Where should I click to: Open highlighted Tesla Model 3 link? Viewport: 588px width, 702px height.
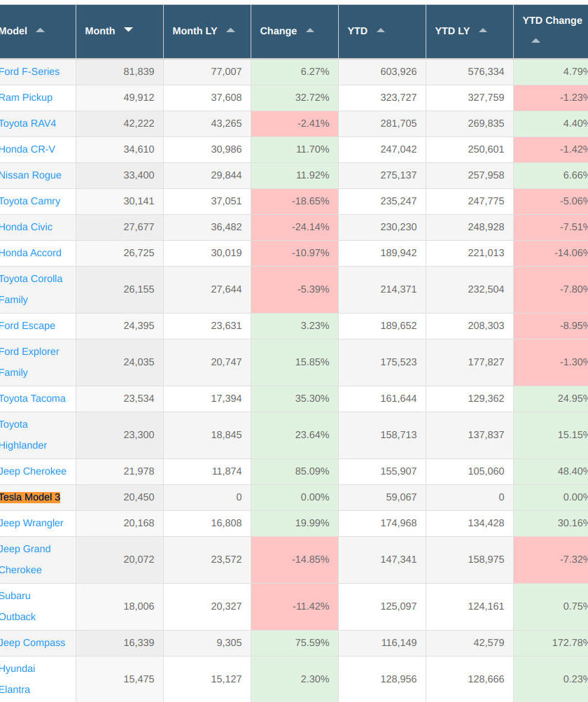[30, 498]
